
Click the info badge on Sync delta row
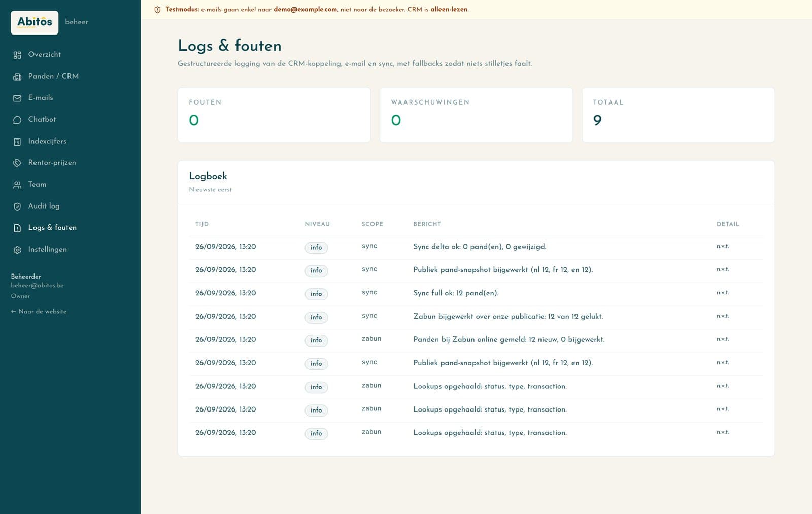click(x=316, y=247)
